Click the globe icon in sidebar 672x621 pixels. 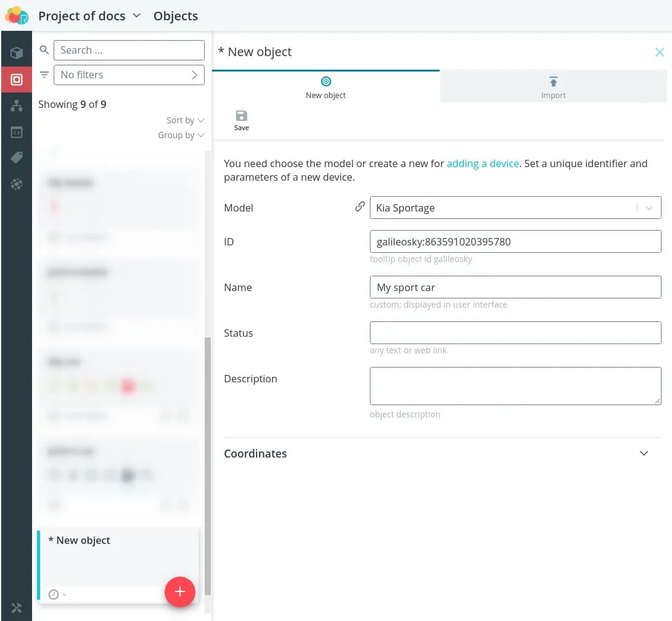17,184
